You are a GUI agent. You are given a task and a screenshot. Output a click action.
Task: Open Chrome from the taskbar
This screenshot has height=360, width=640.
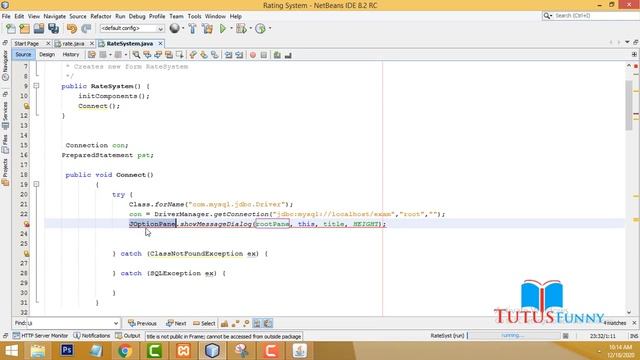(125, 351)
